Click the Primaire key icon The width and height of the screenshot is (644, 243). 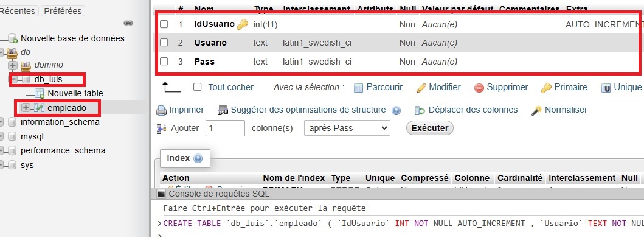[546, 88]
